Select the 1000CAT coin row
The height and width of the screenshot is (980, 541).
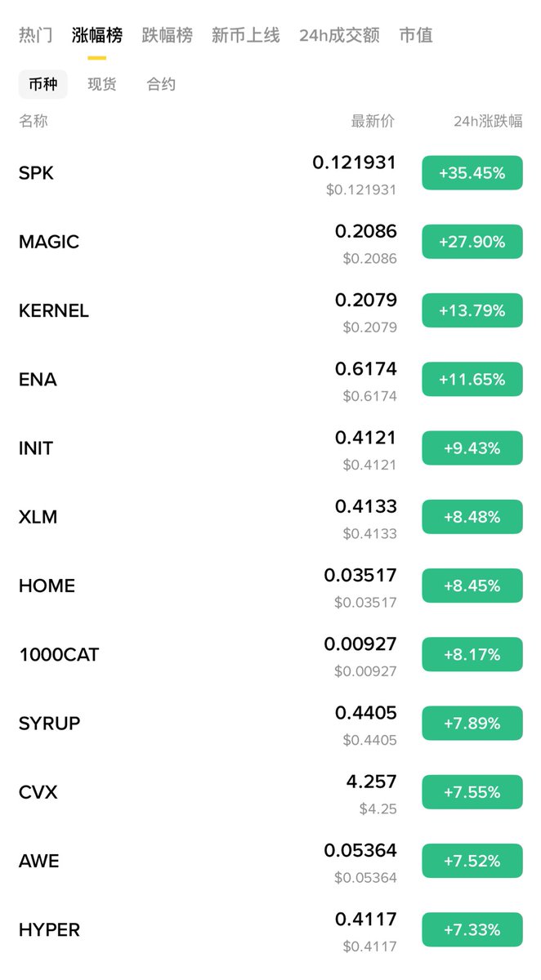click(x=270, y=654)
